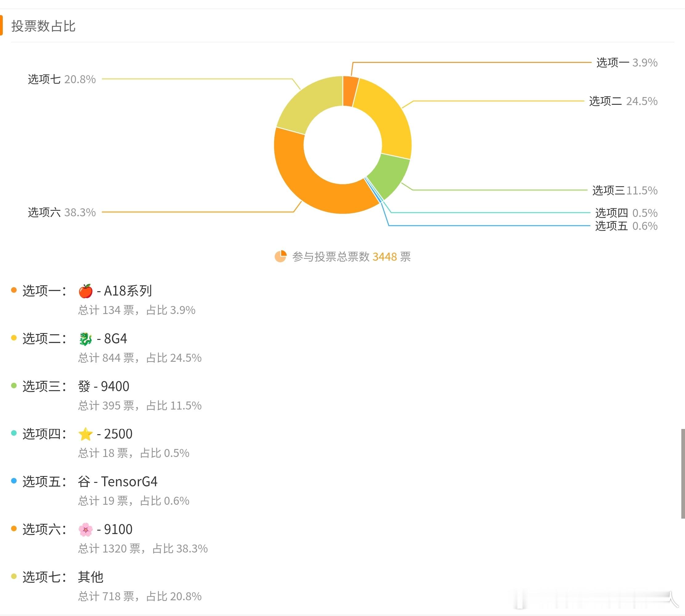Select the green bullet of 选项三
This screenshot has height=616, width=685.
point(14,386)
